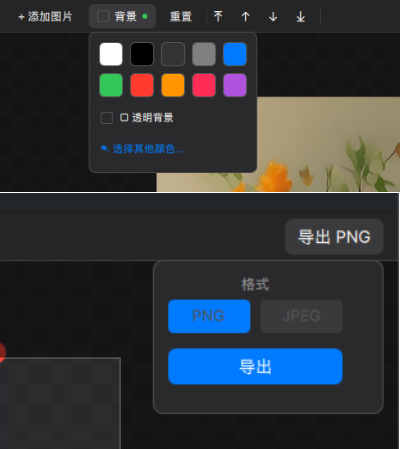Select the PNG format option
The width and height of the screenshot is (400, 449).
[209, 316]
